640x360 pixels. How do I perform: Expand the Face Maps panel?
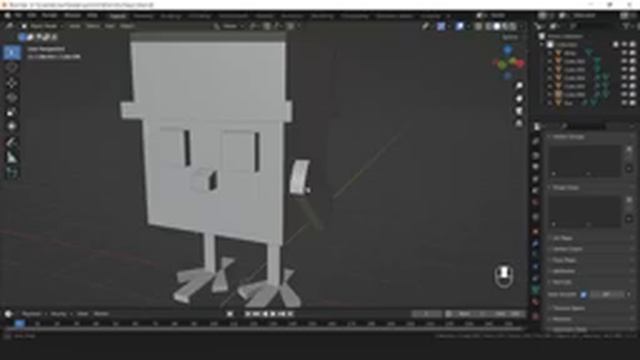pyautogui.click(x=564, y=260)
